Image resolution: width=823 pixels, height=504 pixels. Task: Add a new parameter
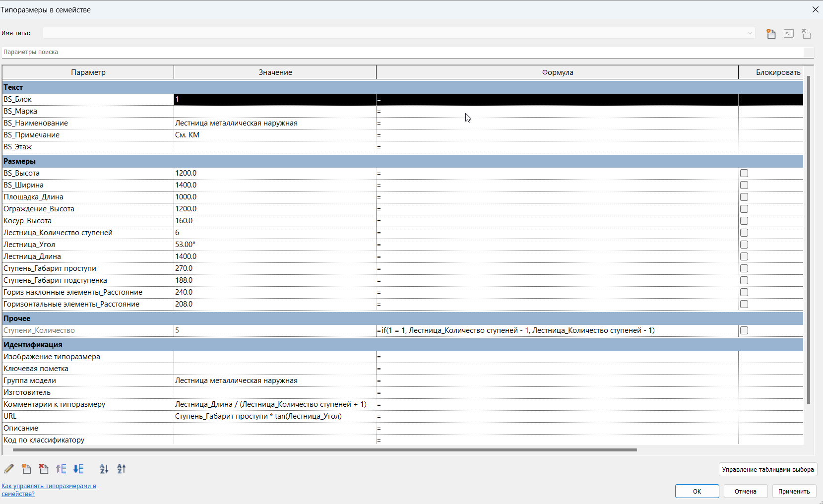[x=26, y=469]
